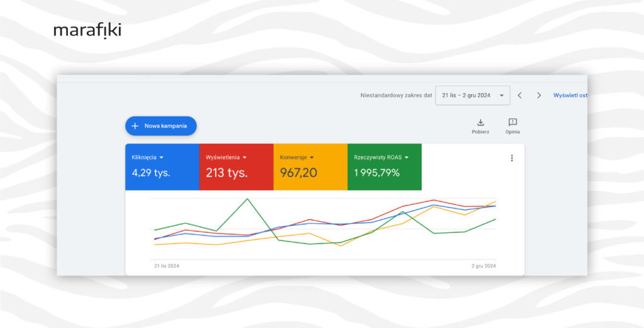Screen dimensions: 644x328
Task: Click the Pobierz download icon
Action: [480, 123]
